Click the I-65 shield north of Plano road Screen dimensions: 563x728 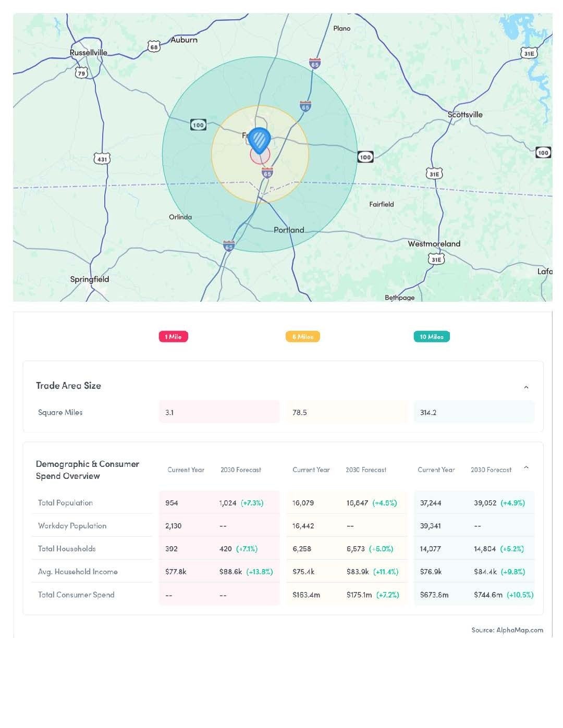click(x=314, y=64)
